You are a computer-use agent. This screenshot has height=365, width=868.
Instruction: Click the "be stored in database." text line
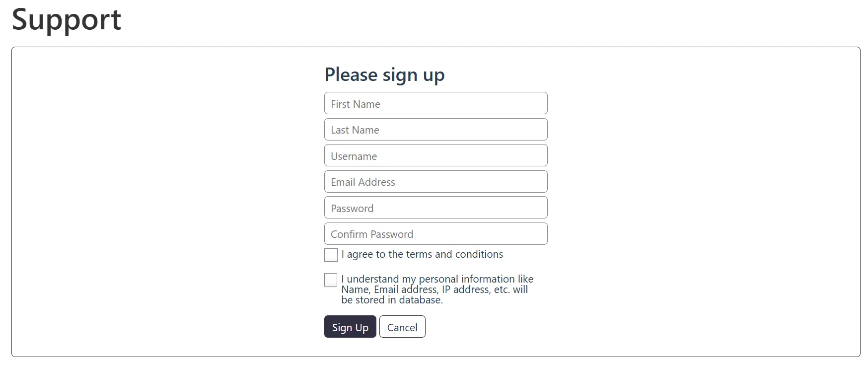(x=392, y=300)
